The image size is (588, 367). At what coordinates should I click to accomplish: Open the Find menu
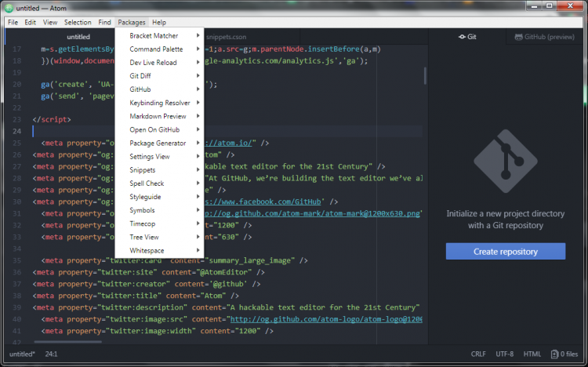click(104, 22)
